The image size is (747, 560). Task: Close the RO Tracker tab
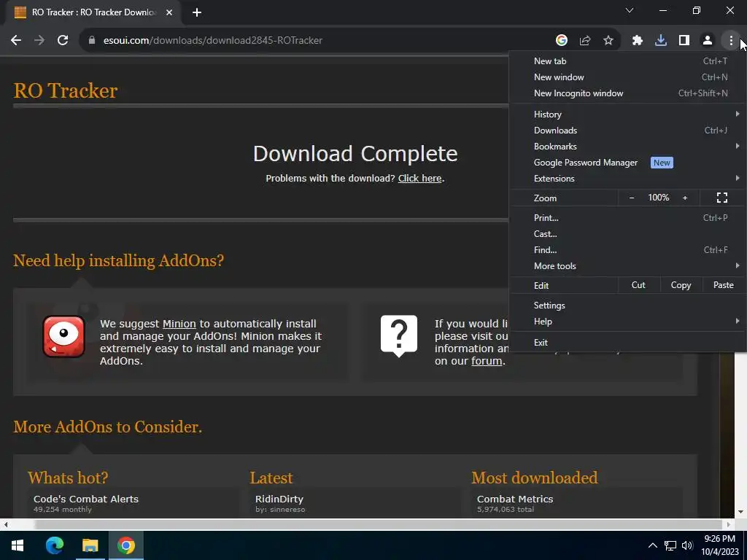click(169, 12)
